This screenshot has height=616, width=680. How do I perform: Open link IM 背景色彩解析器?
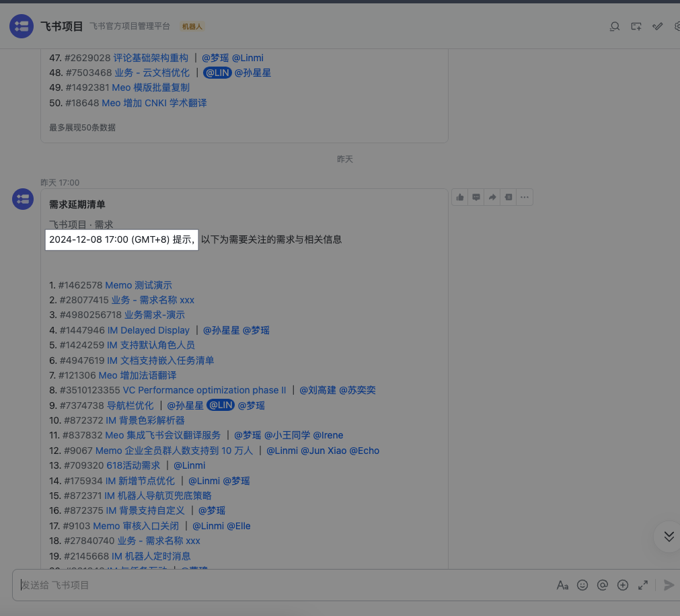145,420
